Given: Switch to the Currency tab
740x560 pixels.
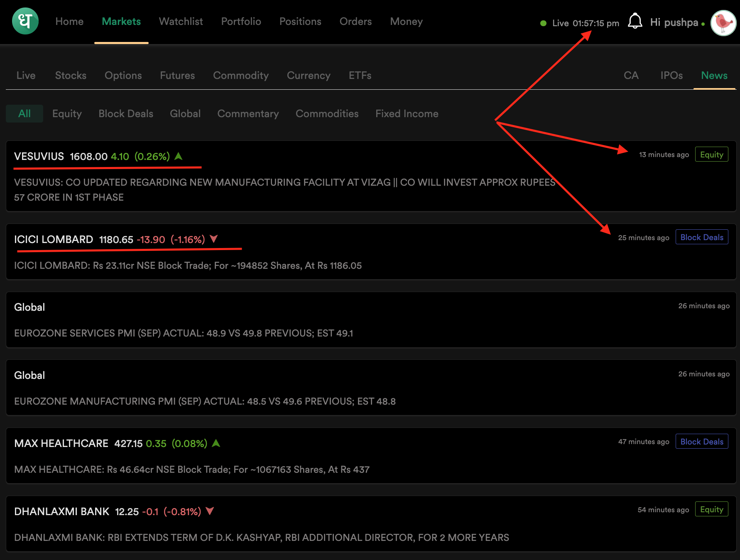Looking at the screenshot, I should coord(309,75).
